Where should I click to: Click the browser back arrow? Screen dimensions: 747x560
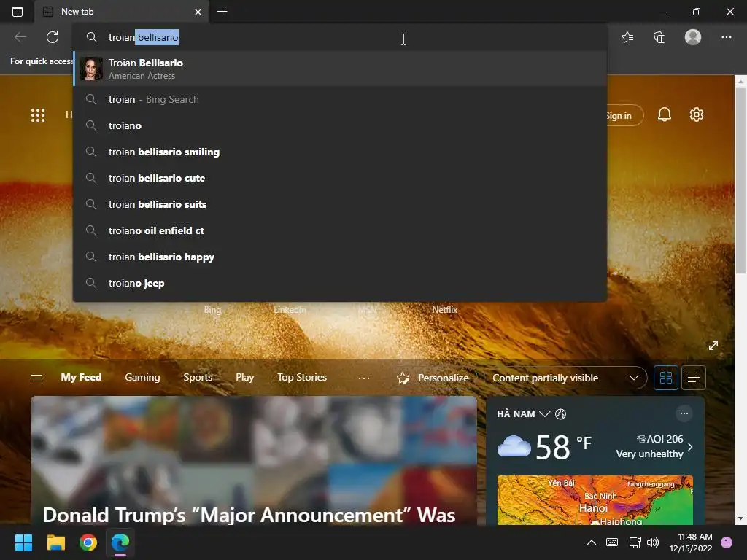pyautogui.click(x=20, y=37)
